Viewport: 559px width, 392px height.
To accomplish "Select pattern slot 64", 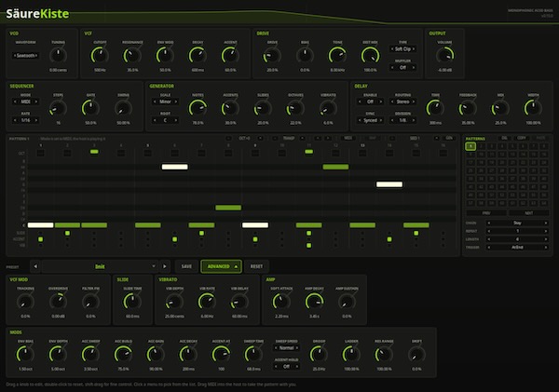I will (544, 203).
